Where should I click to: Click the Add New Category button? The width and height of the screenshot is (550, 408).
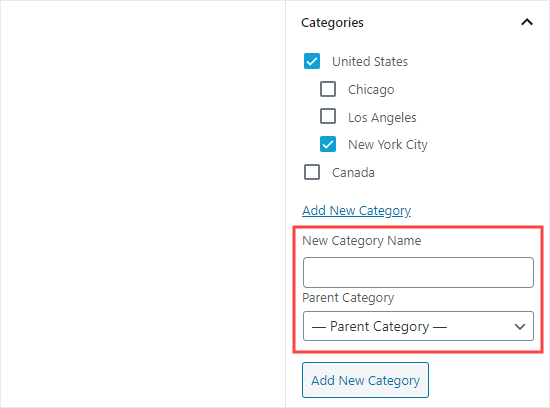365,380
